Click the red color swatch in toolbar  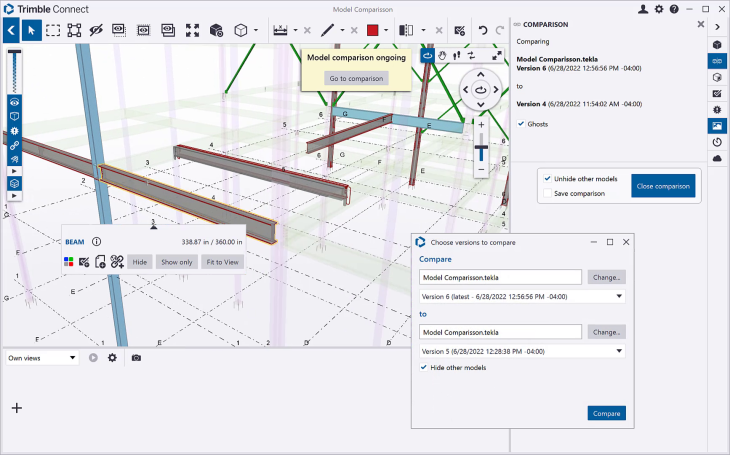pyautogui.click(x=372, y=30)
